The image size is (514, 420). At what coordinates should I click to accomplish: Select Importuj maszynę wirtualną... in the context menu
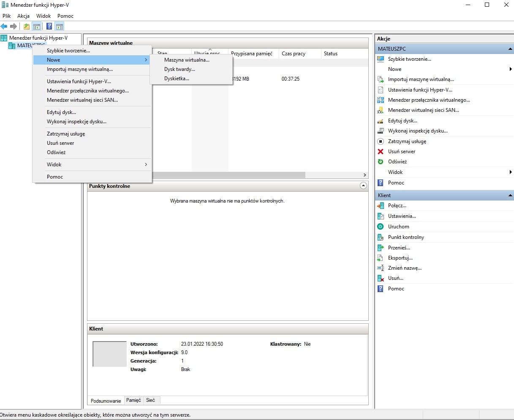92,69
